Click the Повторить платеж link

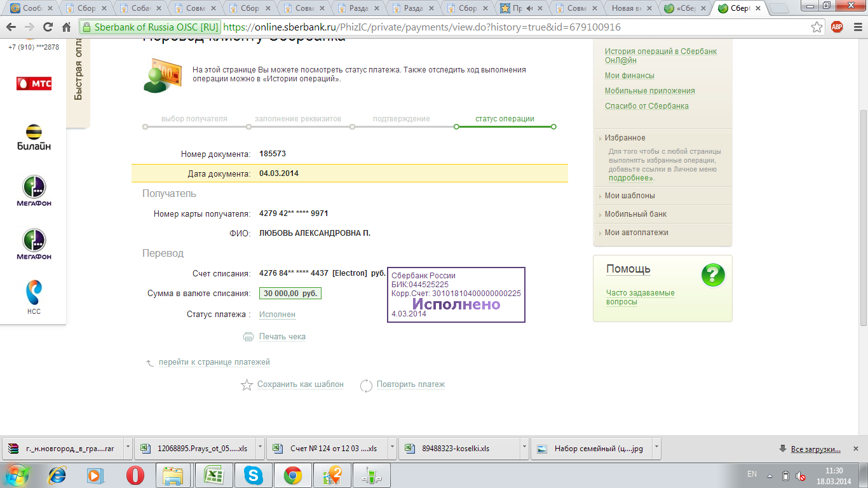pos(410,384)
